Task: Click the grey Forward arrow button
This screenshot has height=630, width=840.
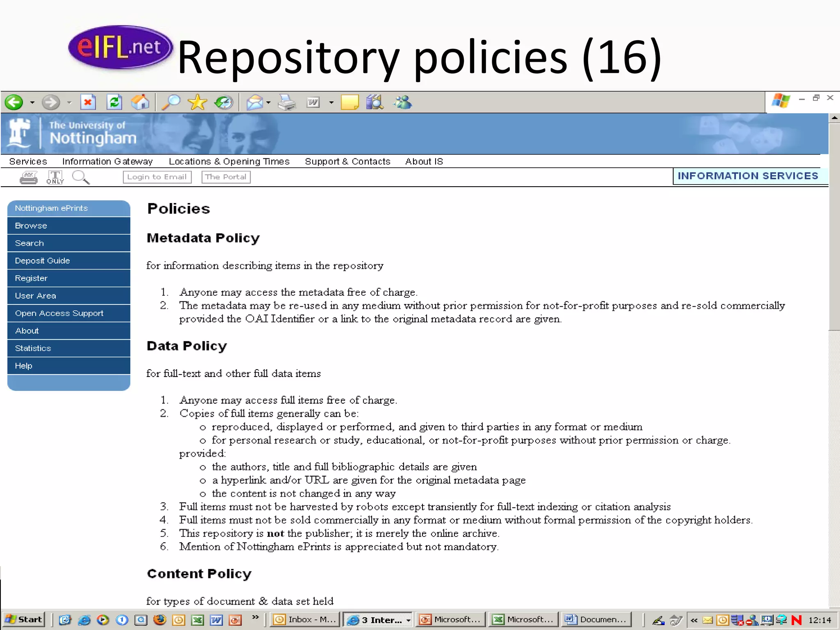Action: [51, 102]
